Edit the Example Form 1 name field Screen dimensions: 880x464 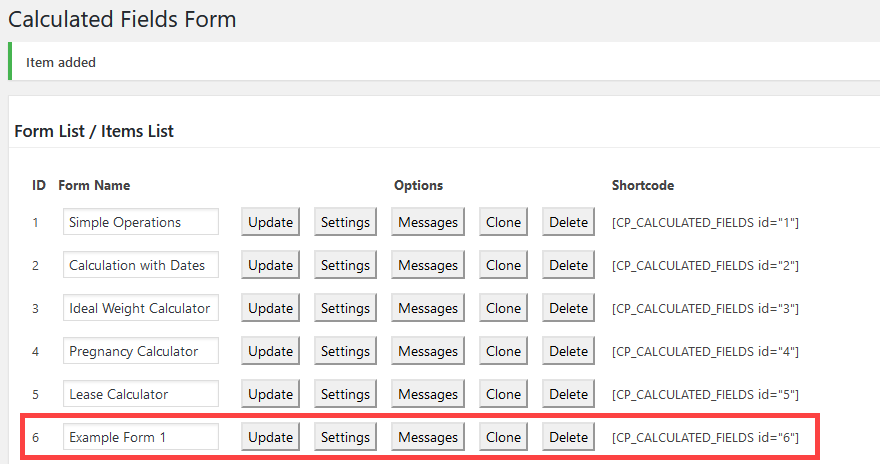coord(140,437)
